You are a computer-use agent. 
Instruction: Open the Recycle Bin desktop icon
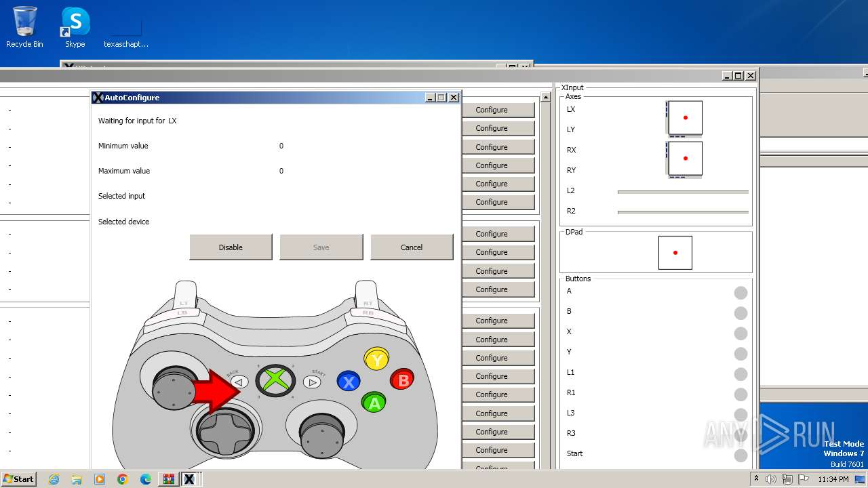(24, 27)
